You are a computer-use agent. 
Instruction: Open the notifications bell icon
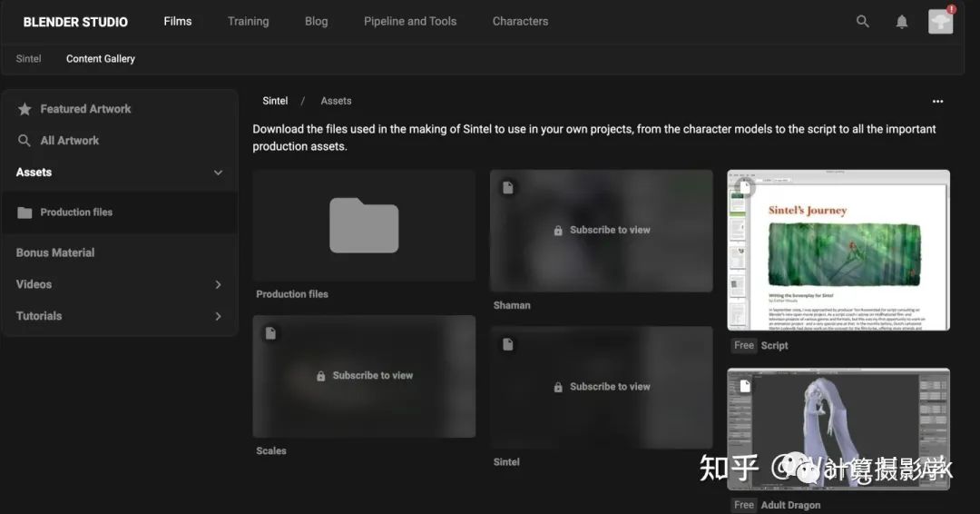(x=902, y=22)
